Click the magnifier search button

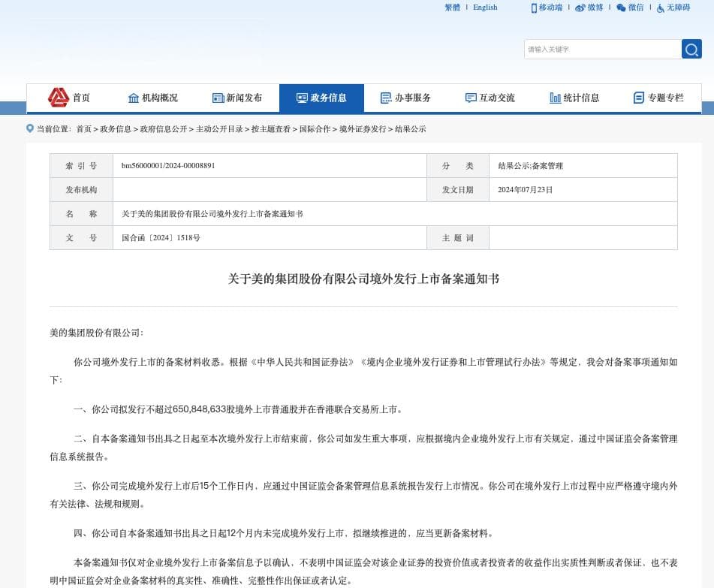[x=691, y=50]
